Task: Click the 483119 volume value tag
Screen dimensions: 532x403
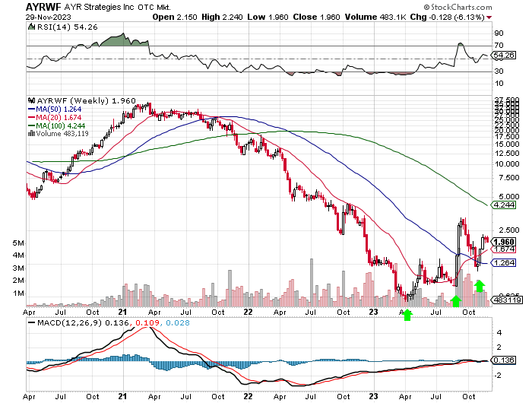Action: coord(505,300)
